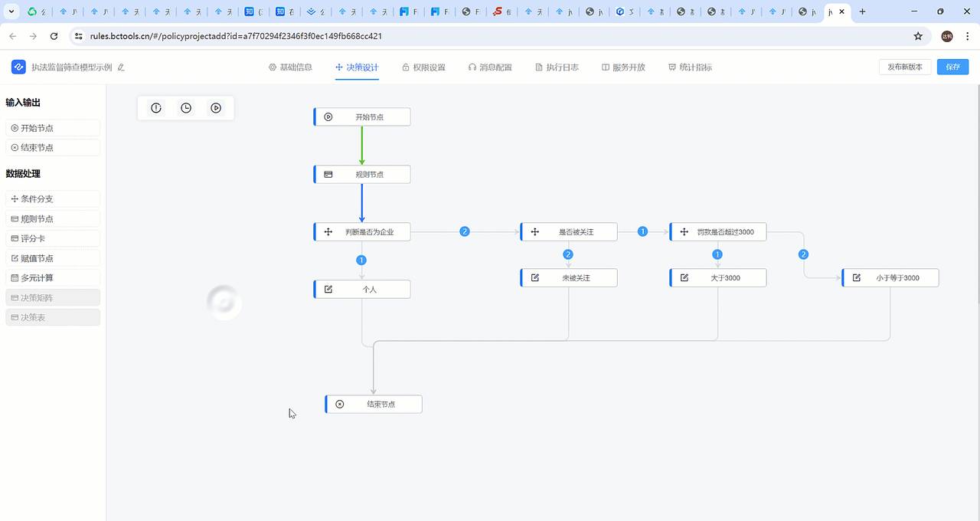Viewport: 980px width, 521px height.
Task: Open the 统计指标 tab
Action: click(690, 67)
